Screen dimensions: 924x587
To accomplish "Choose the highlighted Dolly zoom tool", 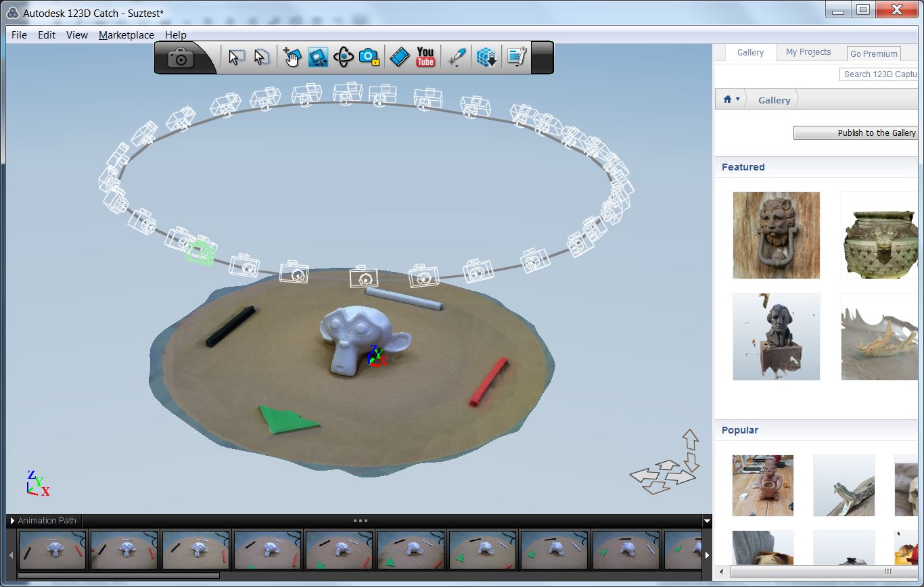I will click(x=318, y=57).
